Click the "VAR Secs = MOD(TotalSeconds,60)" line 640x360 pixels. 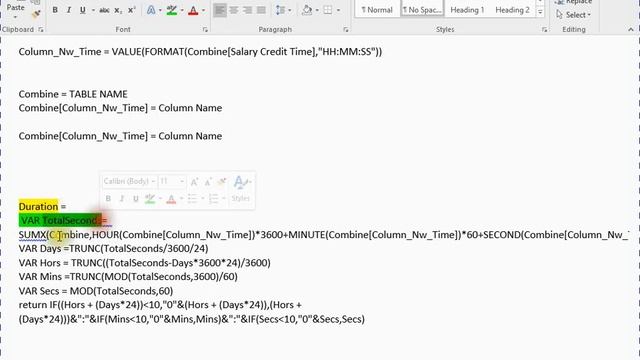[96, 291]
